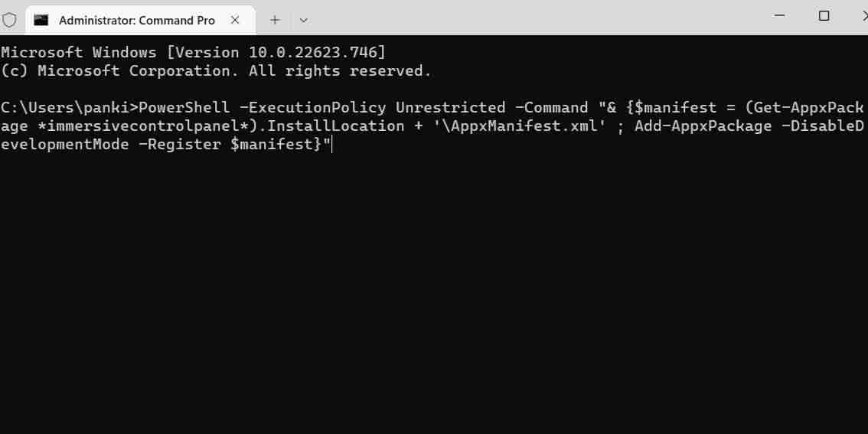Maximize the terminal window

pyautogui.click(x=824, y=16)
